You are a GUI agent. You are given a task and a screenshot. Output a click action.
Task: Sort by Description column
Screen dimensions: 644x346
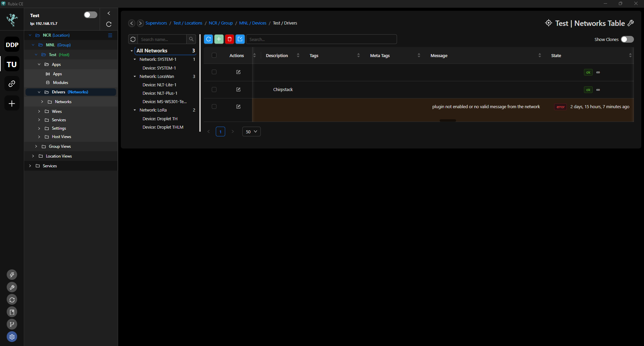298,55
